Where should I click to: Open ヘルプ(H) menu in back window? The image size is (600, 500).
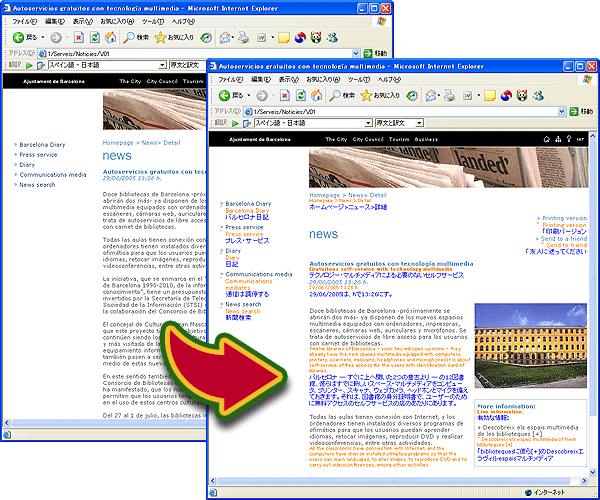coord(183,21)
